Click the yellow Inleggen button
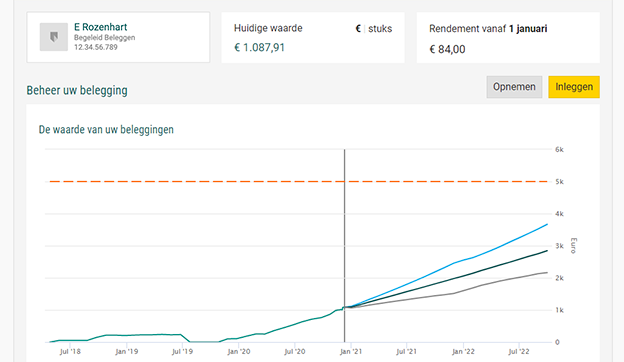 574,87
